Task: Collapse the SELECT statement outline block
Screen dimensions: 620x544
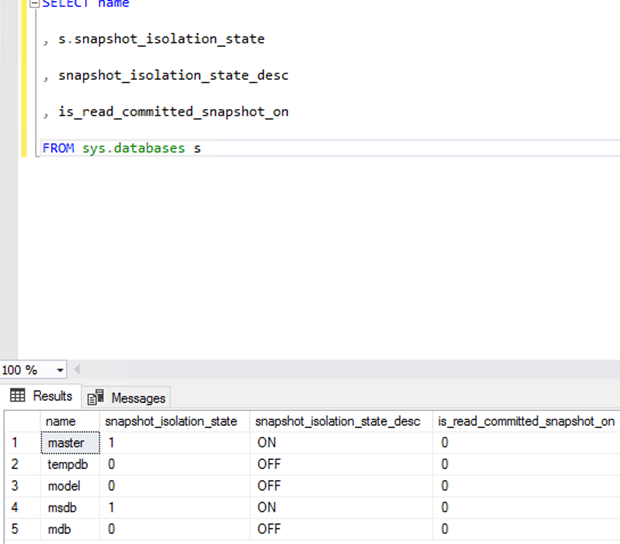Action: click(34, 4)
